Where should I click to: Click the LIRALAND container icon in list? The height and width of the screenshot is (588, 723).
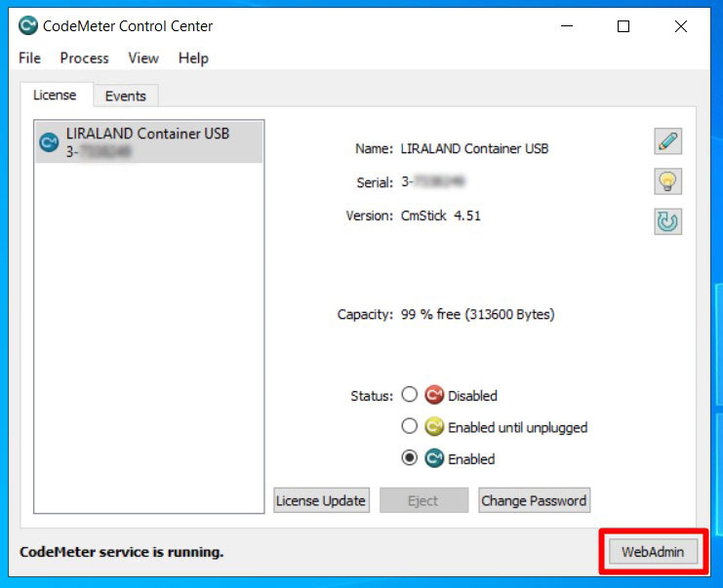point(49,142)
